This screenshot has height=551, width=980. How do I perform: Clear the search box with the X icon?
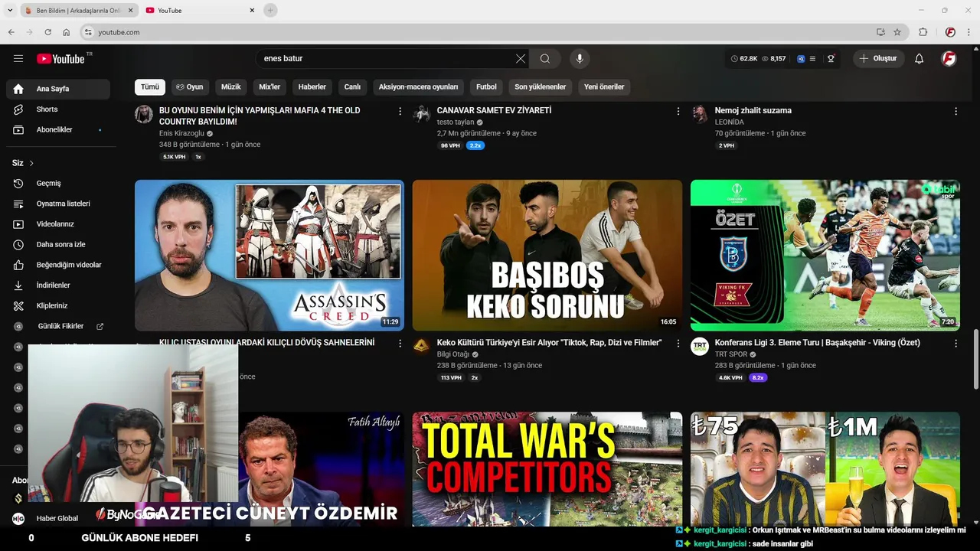pyautogui.click(x=521, y=59)
